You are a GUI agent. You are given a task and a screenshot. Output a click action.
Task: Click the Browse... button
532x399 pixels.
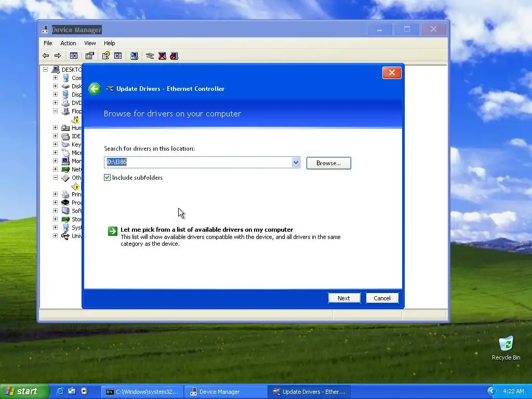pyautogui.click(x=328, y=163)
